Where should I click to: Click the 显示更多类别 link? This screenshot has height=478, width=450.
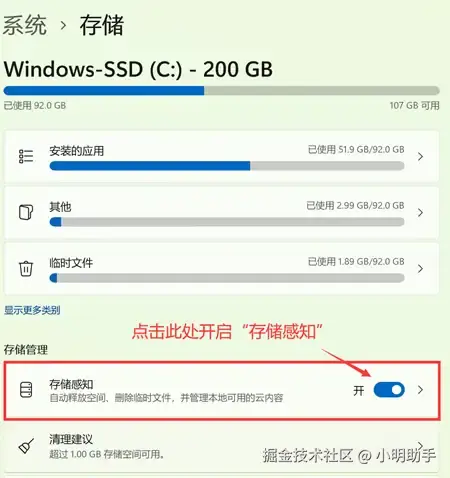(32, 310)
